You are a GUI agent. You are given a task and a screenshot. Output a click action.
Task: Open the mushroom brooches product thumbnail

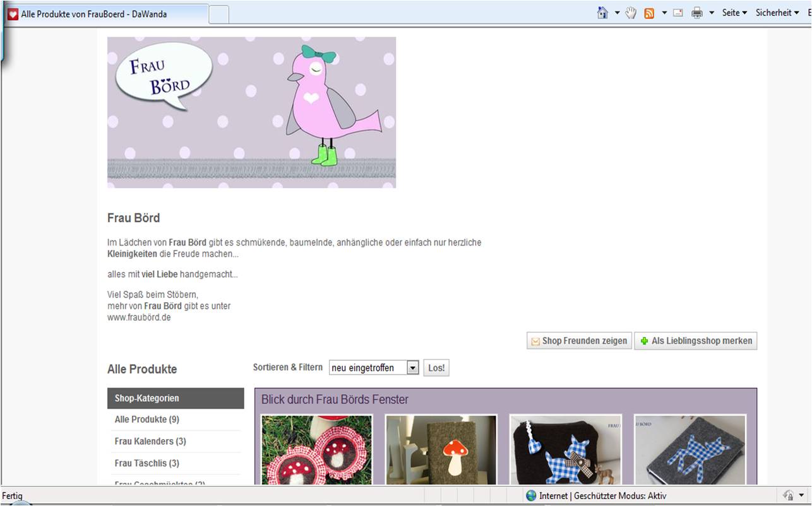point(317,450)
